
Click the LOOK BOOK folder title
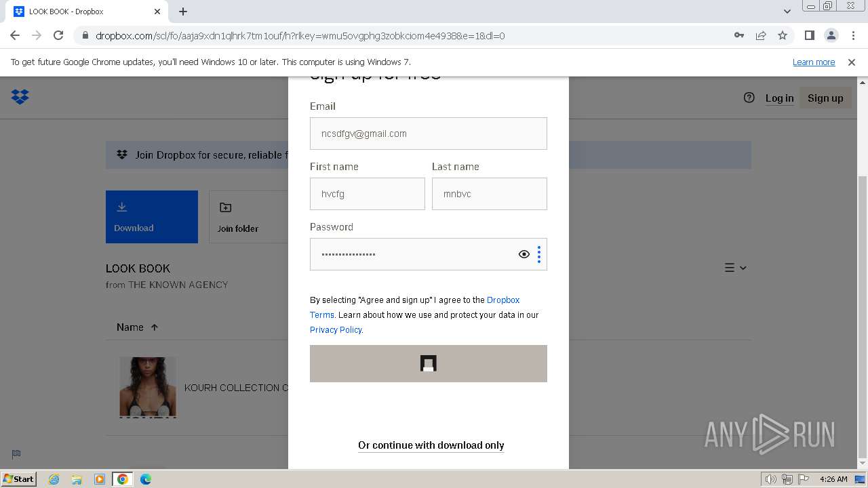(x=138, y=268)
